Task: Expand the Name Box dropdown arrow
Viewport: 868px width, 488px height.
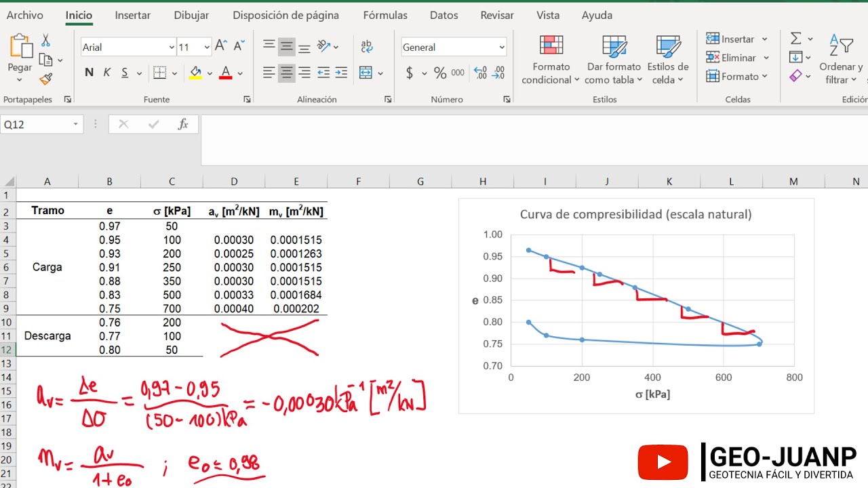Action: [x=76, y=124]
